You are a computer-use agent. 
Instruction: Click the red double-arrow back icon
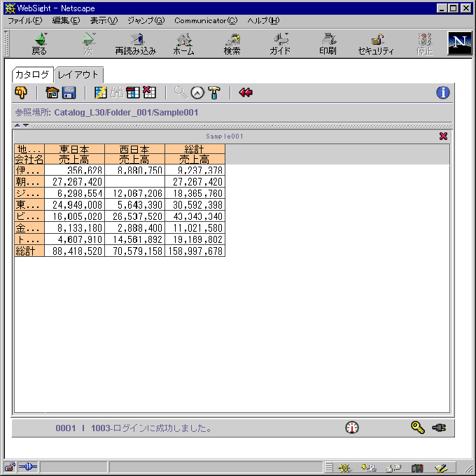[245, 92]
